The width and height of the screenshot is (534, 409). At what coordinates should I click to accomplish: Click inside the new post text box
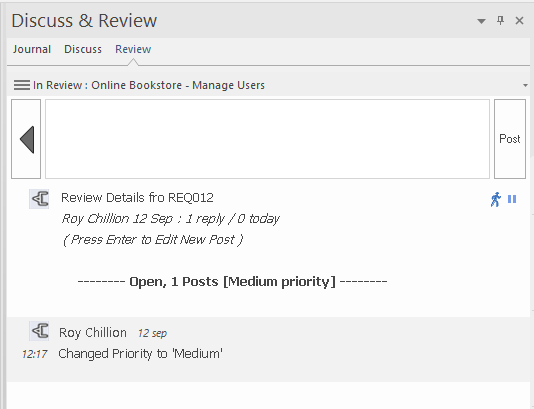click(267, 139)
